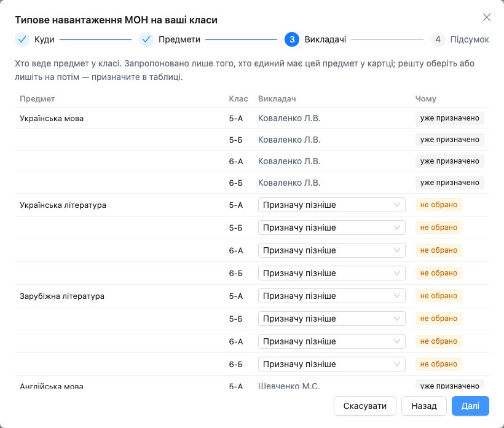Click 'не обрано' badge for Зарубіжна література 5-Б
Viewport: 504px width, 428px height.
coord(439,319)
